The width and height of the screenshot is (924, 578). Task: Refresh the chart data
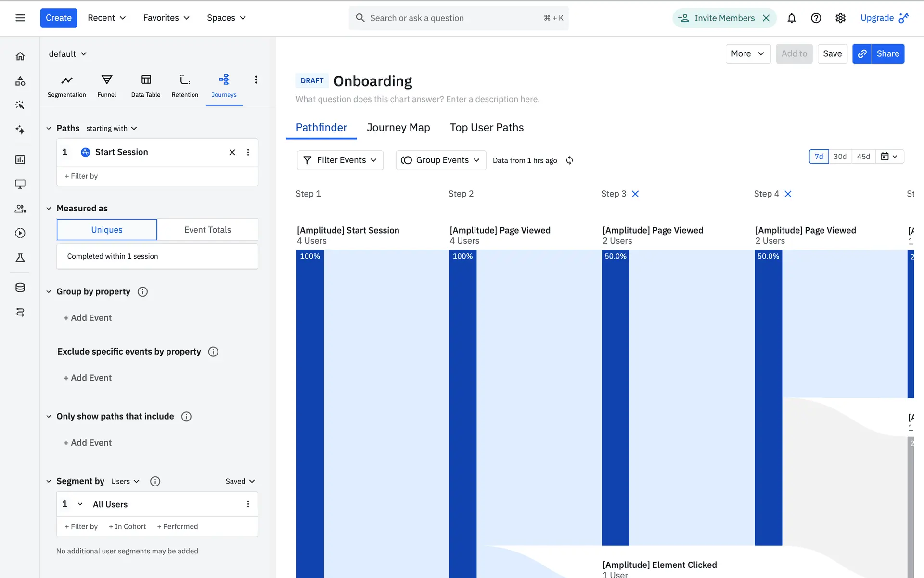[x=569, y=160]
